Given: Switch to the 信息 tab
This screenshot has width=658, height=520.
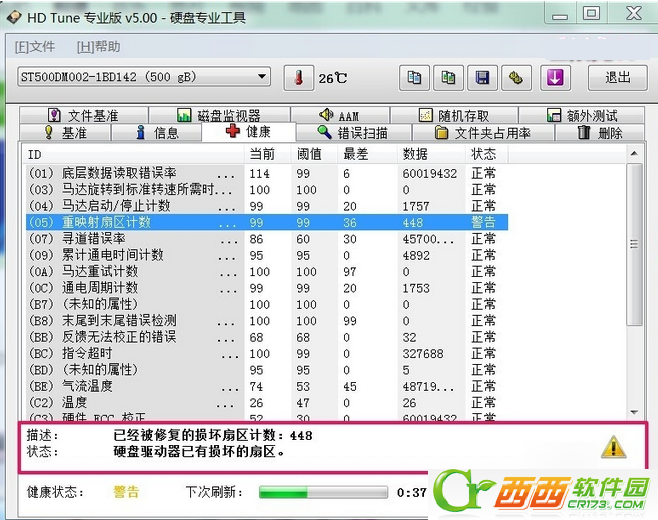Looking at the screenshot, I should pyautogui.click(x=157, y=133).
